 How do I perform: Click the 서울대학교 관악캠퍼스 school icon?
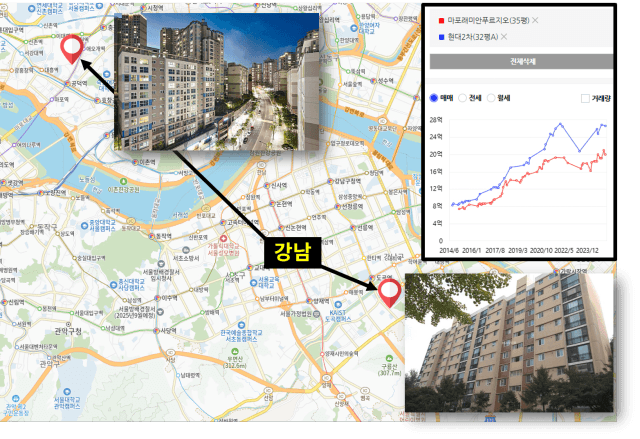tap(67, 392)
